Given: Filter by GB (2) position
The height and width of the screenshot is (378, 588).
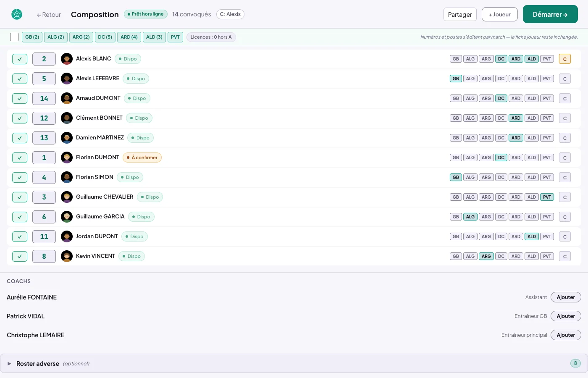Looking at the screenshot, I should click(x=32, y=37).
